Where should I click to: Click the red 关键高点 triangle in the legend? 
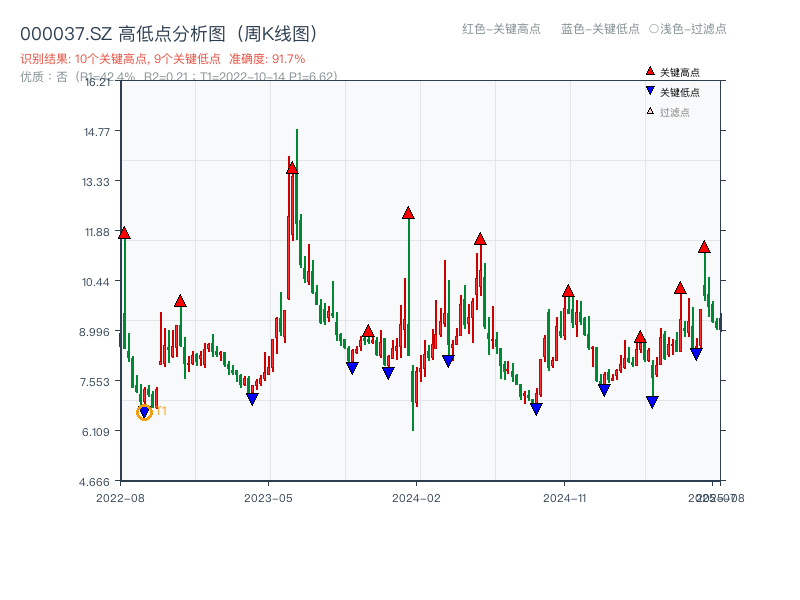(651, 71)
